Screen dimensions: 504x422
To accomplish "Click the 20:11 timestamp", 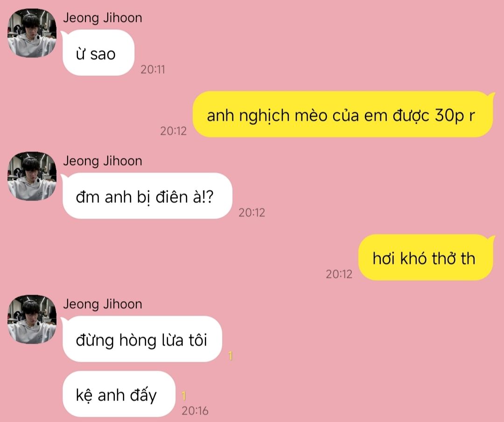I will pyautogui.click(x=153, y=69).
